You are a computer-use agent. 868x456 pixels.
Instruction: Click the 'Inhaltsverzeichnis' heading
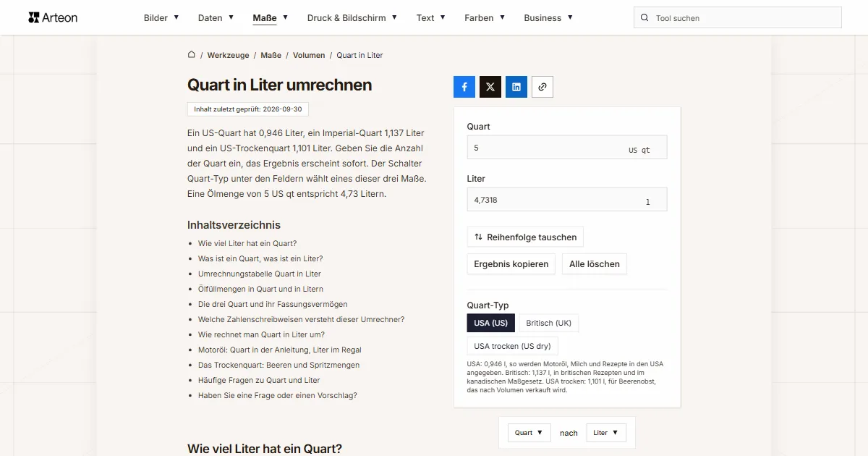pyautogui.click(x=234, y=224)
